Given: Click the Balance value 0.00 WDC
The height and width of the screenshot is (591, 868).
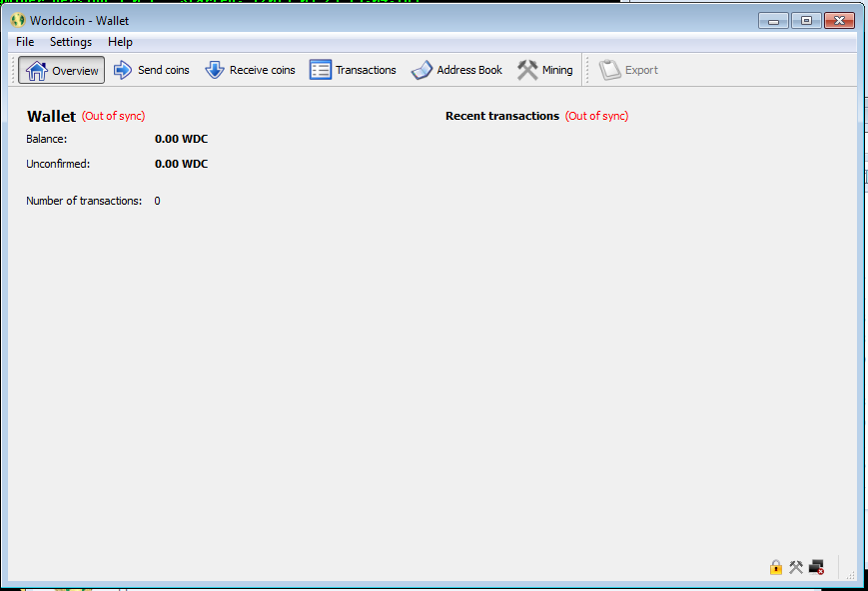Looking at the screenshot, I should click(x=181, y=139).
